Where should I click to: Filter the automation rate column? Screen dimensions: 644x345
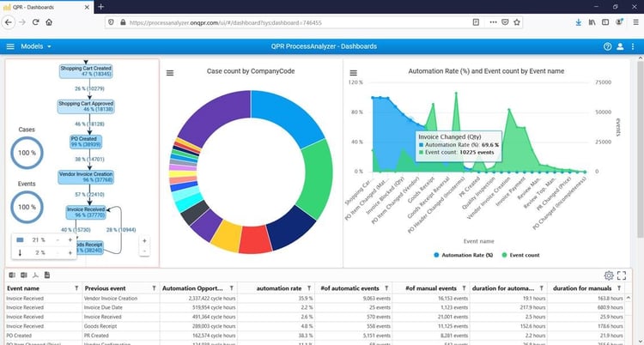click(x=309, y=288)
